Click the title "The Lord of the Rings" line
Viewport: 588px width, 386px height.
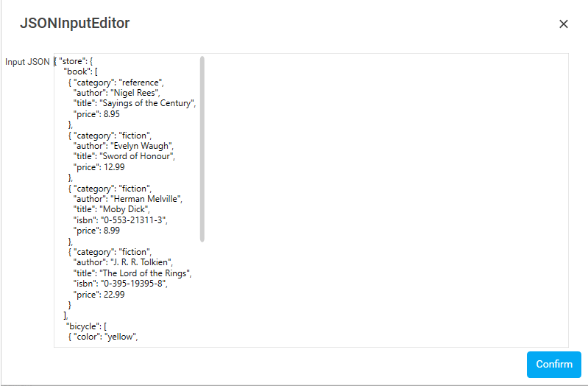pos(132,273)
